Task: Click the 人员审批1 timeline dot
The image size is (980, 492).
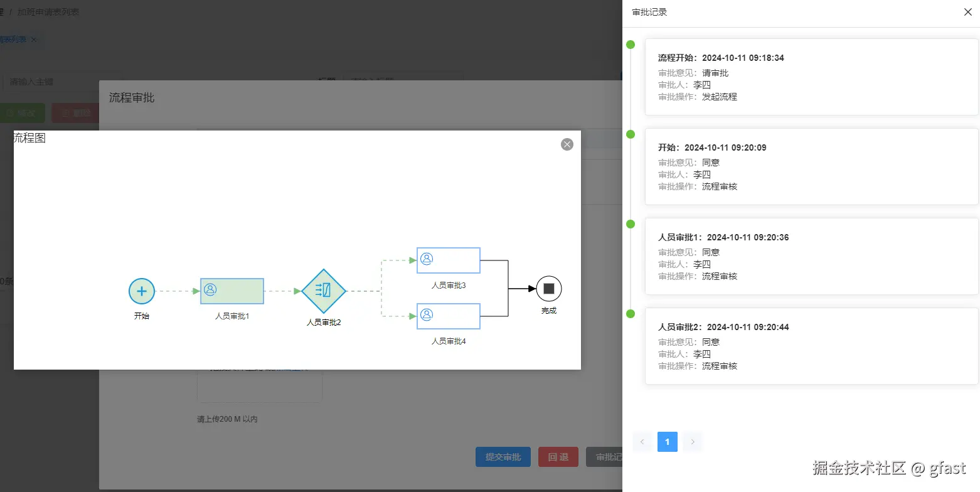Action: tap(631, 224)
